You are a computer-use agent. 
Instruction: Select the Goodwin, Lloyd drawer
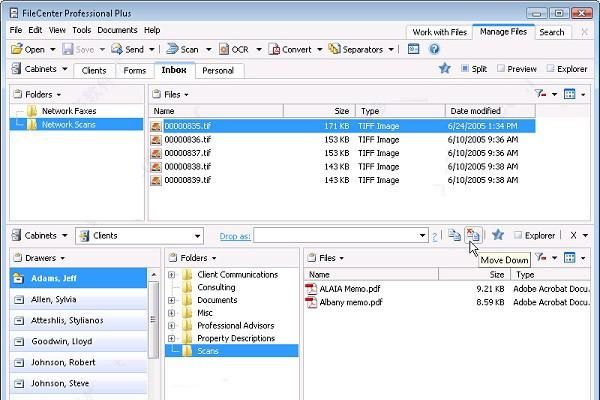click(x=78, y=341)
